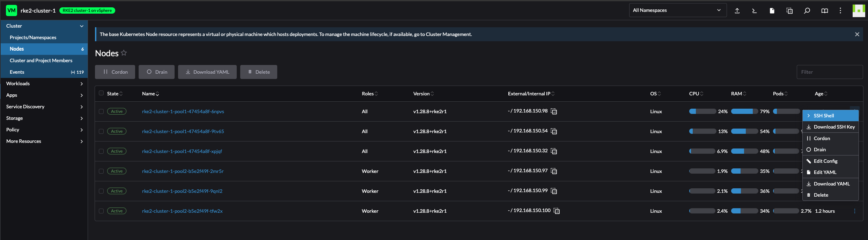Screen dimensions: 868x240
Task: Open the All Namespaces dropdown
Action: point(678,10)
